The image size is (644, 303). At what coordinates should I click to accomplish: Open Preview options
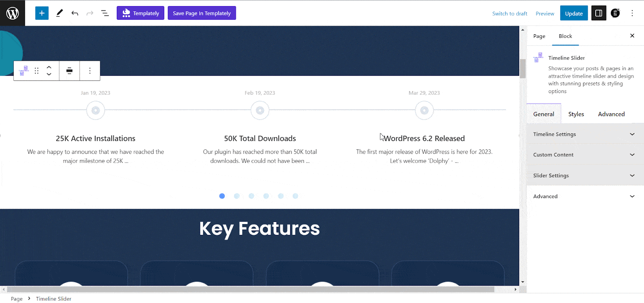tap(545, 13)
